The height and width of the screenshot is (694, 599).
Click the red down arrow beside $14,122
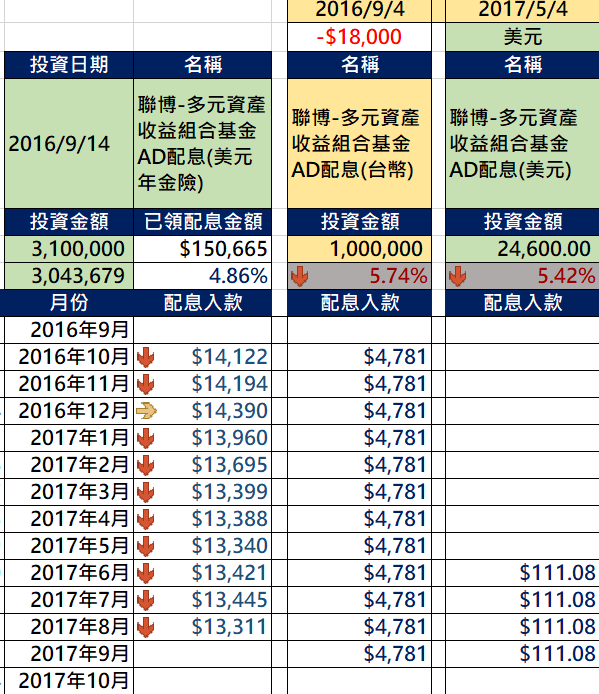pos(146,357)
